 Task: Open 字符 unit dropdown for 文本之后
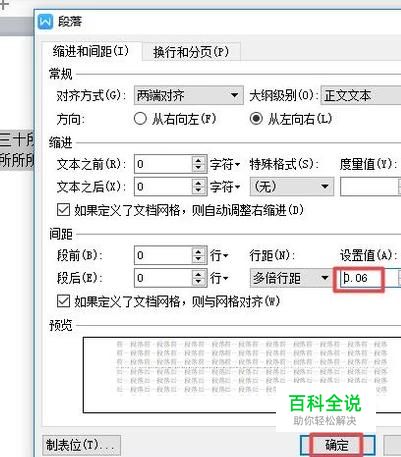click(225, 187)
